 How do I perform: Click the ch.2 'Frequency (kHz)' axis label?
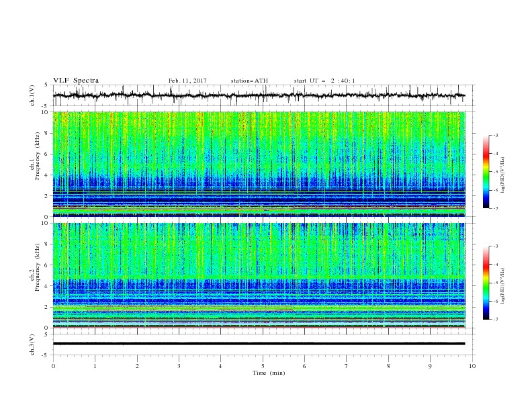click(38, 267)
